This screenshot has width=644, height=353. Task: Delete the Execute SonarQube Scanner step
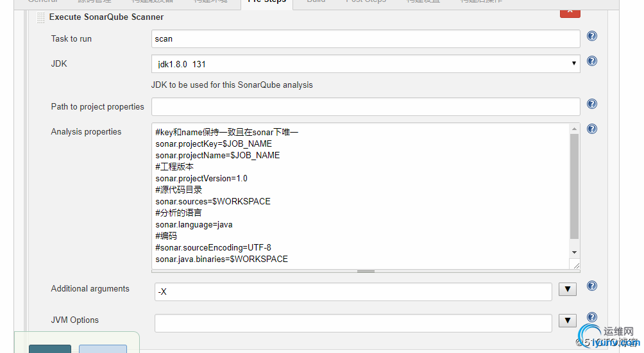click(x=570, y=12)
